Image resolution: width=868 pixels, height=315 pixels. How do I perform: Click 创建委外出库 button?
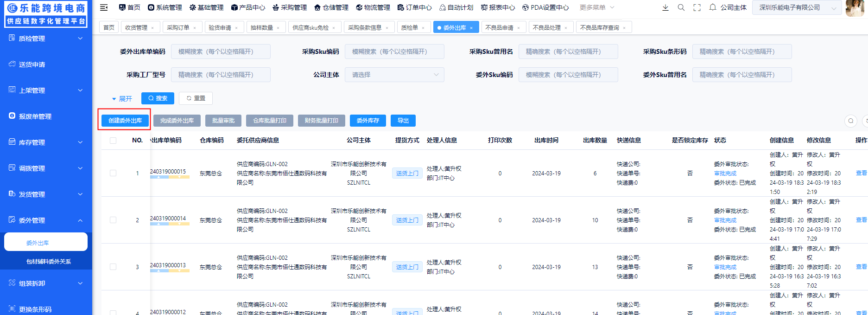pos(125,121)
